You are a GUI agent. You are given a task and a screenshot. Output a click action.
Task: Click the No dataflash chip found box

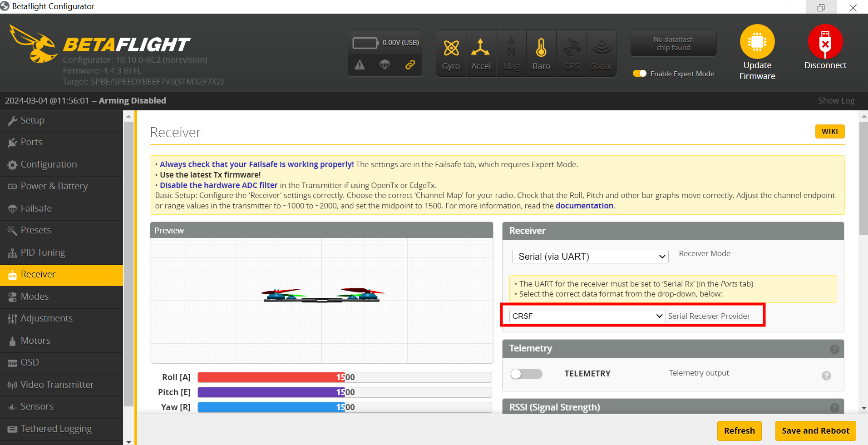(673, 44)
